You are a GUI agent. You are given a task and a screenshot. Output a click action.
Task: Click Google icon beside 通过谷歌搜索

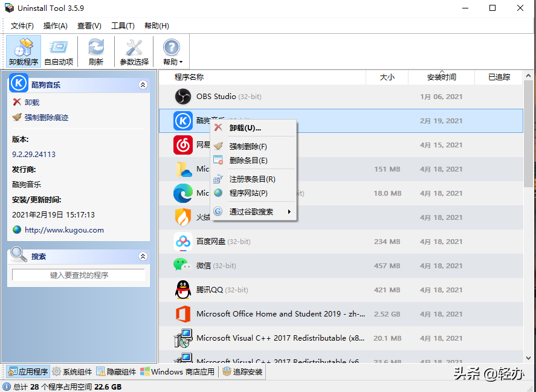pyautogui.click(x=218, y=211)
